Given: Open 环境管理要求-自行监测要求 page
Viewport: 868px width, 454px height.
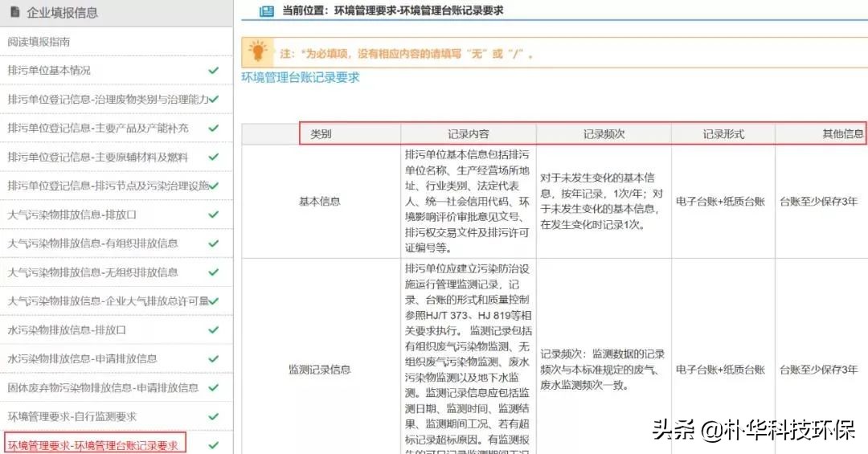Looking at the screenshot, I should pos(72,416).
